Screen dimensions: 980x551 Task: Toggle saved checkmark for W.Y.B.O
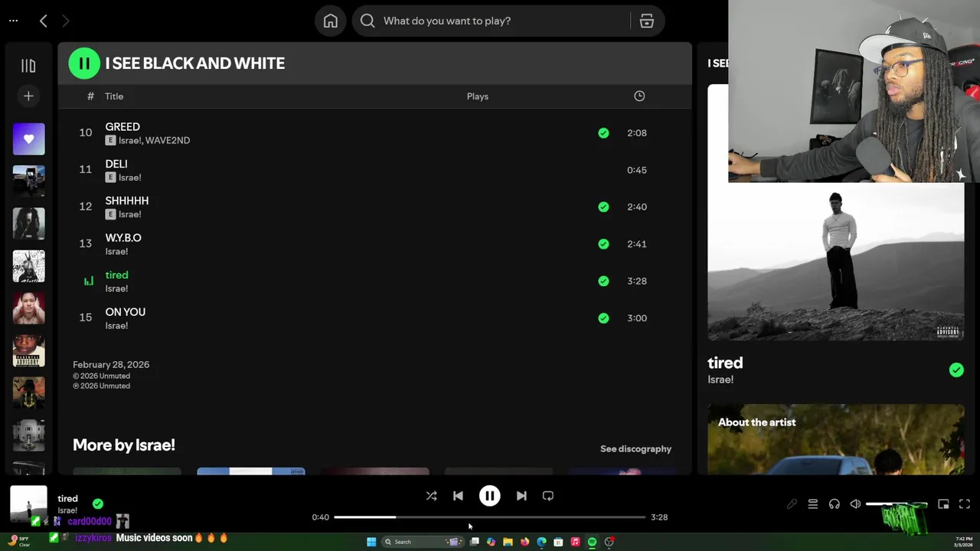point(603,244)
